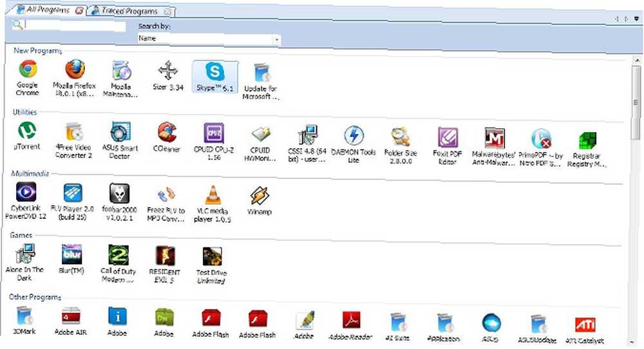
Task: Select RESIDENT EVIL 5 icon
Action: tap(166, 256)
